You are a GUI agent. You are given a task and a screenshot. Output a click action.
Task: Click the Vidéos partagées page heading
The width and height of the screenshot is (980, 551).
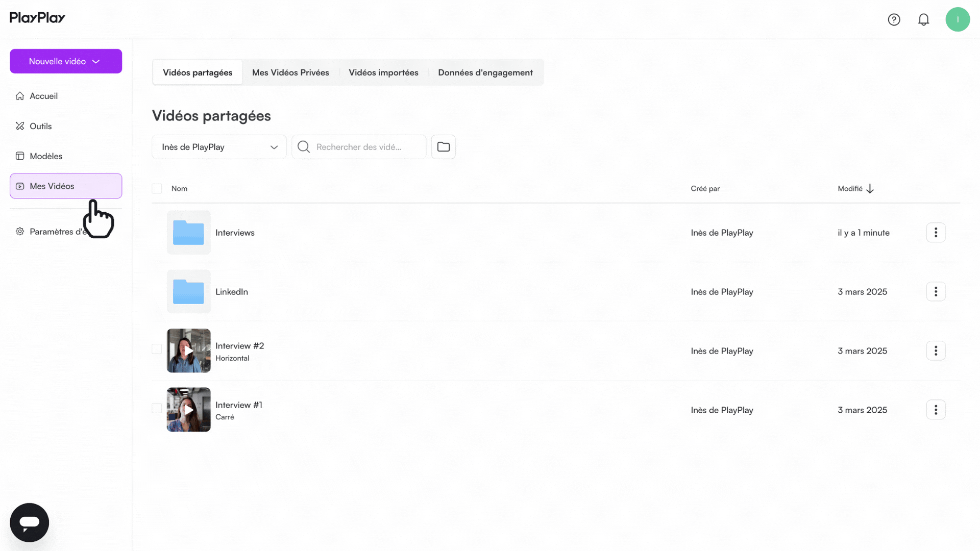click(211, 116)
